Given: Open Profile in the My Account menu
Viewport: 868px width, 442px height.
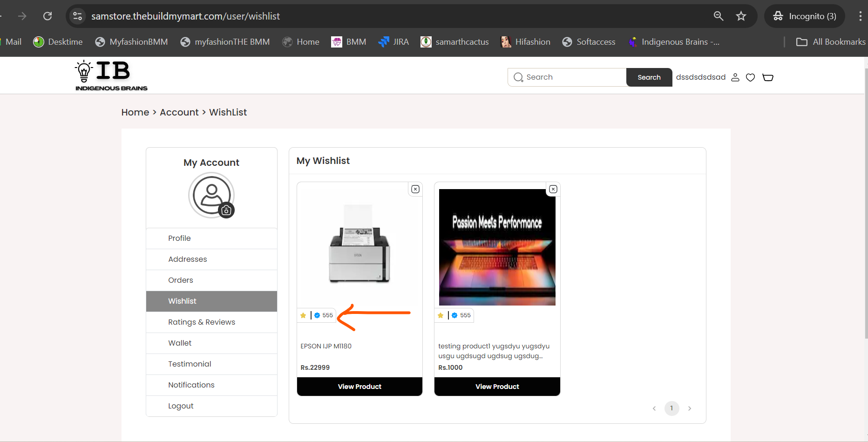Looking at the screenshot, I should tap(211, 238).
